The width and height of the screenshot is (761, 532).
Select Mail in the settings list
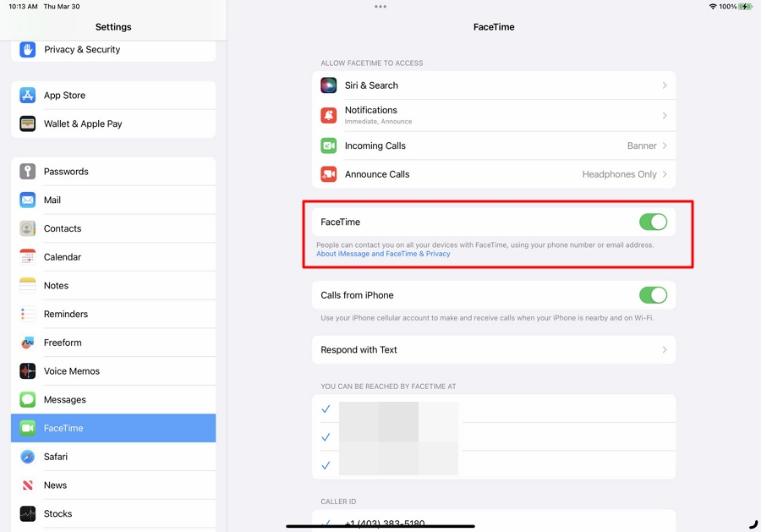[113, 200]
